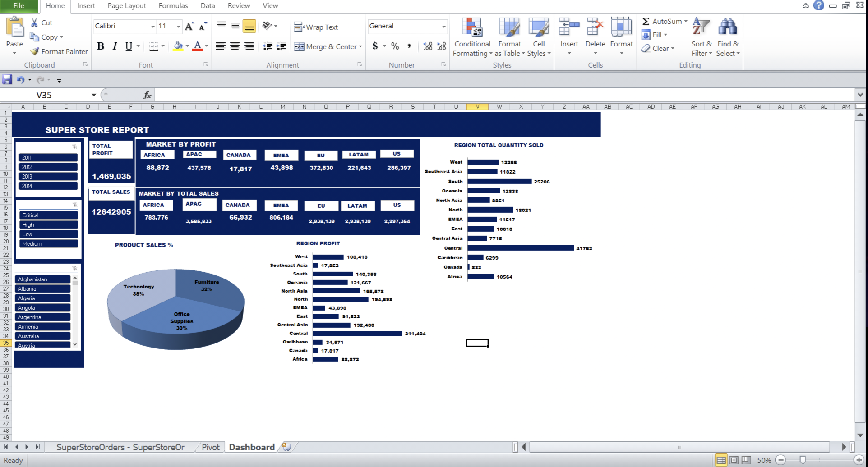Image resolution: width=868 pixels, height=467 pixels.
Task: Open Sort & Filter tool
Action: pos(702,37)
